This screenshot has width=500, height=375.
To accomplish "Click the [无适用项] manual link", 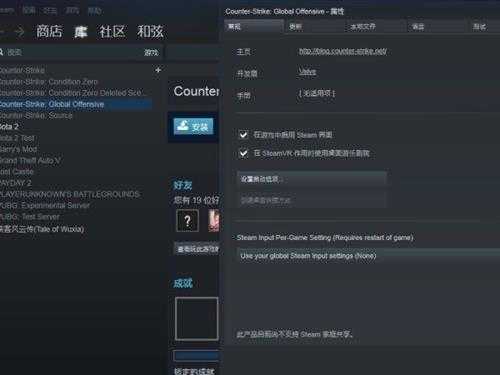I will pos(317,93).
